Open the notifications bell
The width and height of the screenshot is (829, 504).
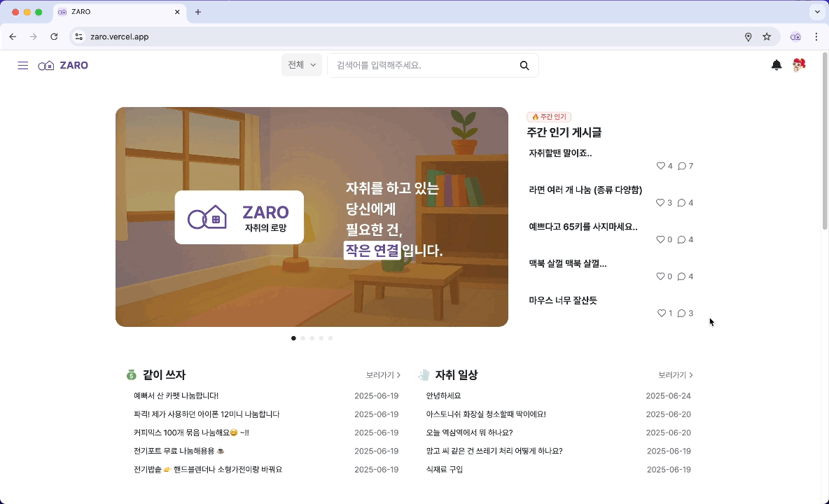[776, 65]
